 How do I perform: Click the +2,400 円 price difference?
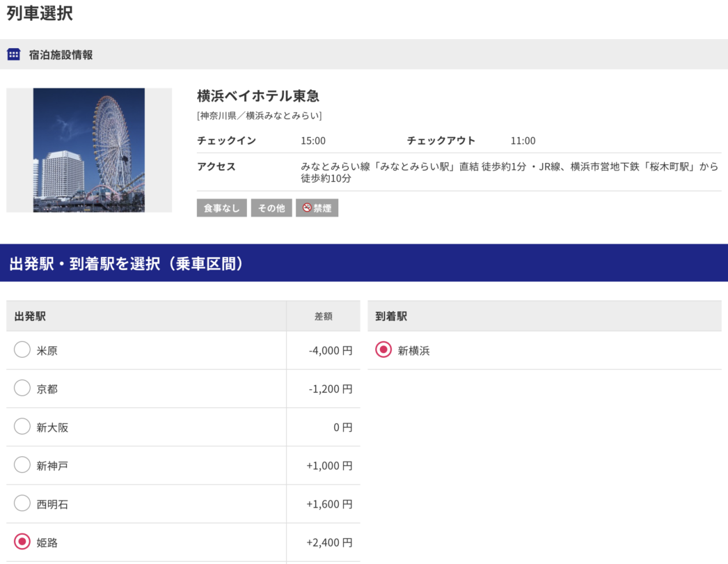[329, 542]
